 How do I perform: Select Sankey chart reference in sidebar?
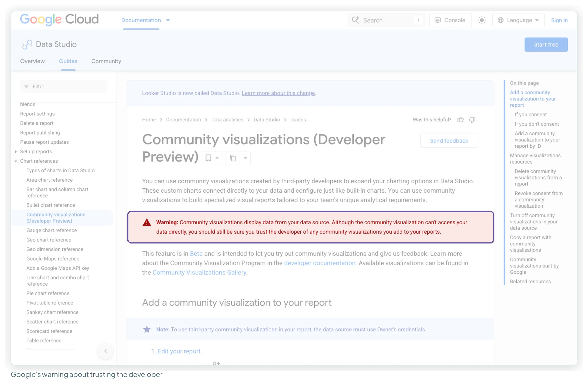52,312
